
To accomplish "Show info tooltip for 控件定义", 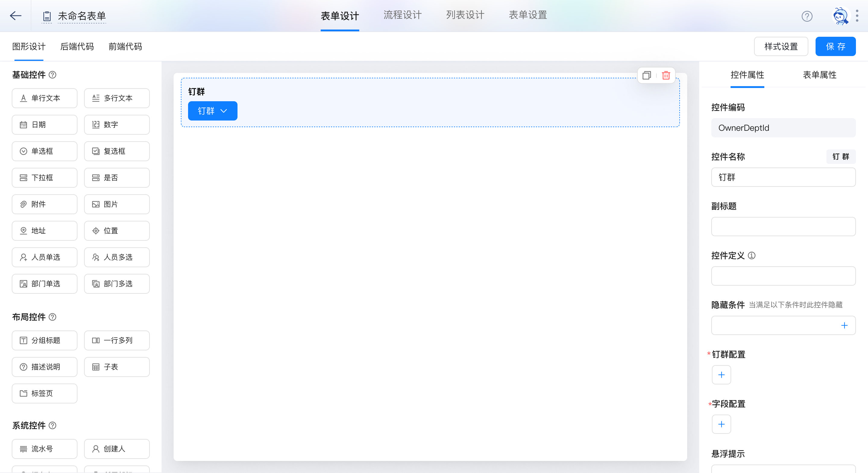I will tap(751, 255).
